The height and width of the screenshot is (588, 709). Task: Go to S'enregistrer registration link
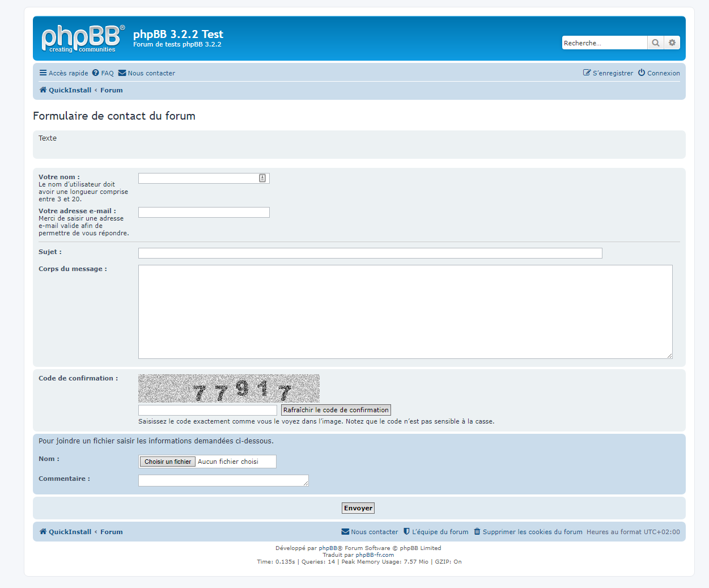point(608,73)
